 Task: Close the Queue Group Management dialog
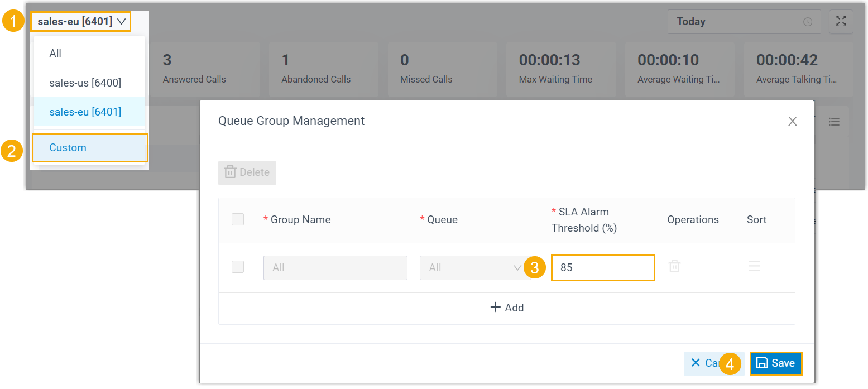pos(792,121)
